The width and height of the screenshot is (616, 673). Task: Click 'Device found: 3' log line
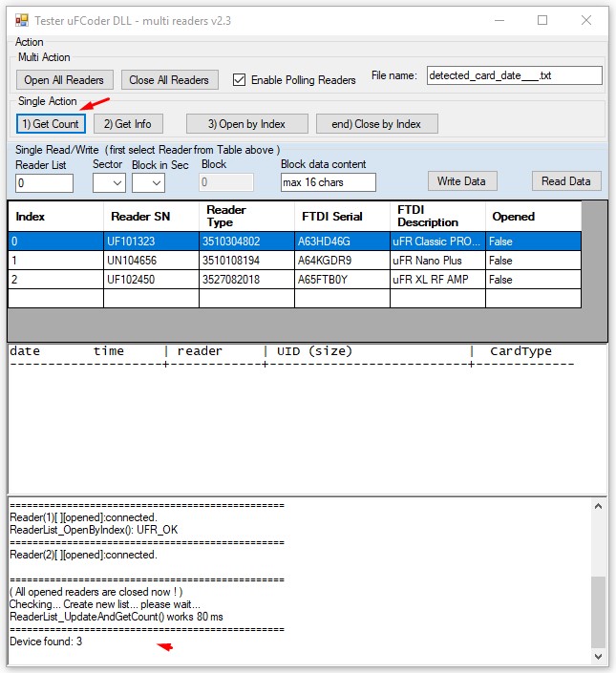pos(46,641)
